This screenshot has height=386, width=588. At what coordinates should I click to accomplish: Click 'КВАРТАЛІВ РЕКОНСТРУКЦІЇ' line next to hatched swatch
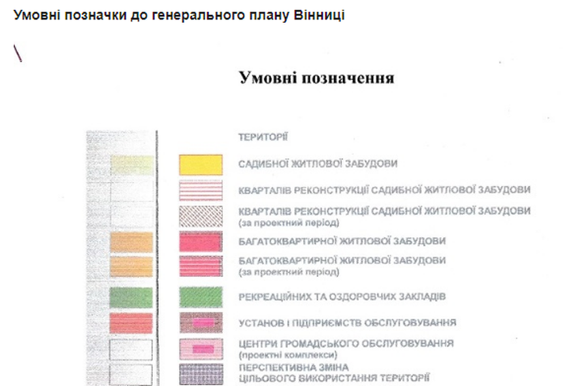click(x=384, y=211)
